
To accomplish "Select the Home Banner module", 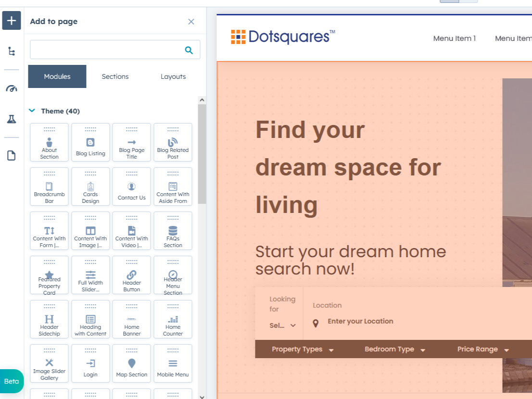I will point(132,319).
